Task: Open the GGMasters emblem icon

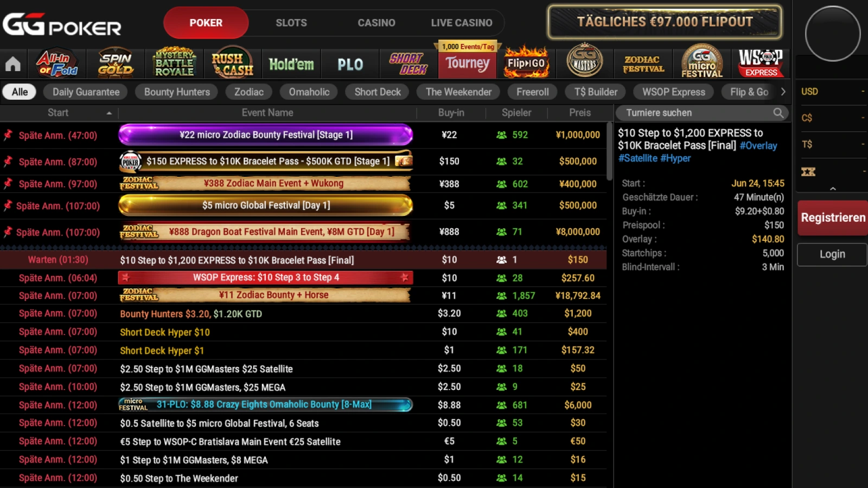Action: [585, 61]
